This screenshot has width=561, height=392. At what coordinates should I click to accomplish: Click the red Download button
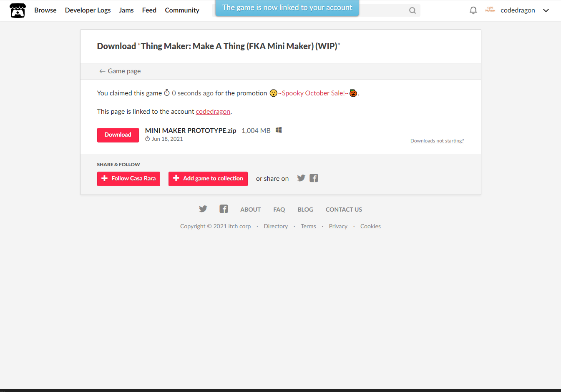pos(118,135)
